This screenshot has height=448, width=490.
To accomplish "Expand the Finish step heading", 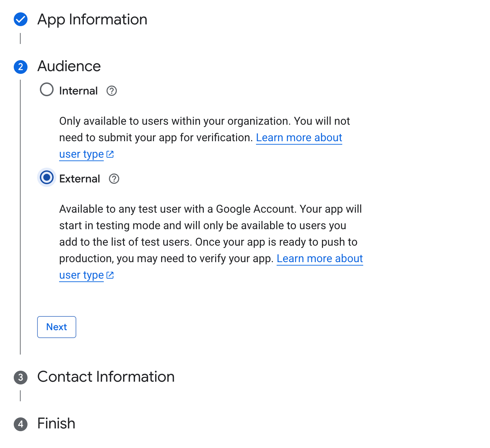I will (x=56, y=424).
